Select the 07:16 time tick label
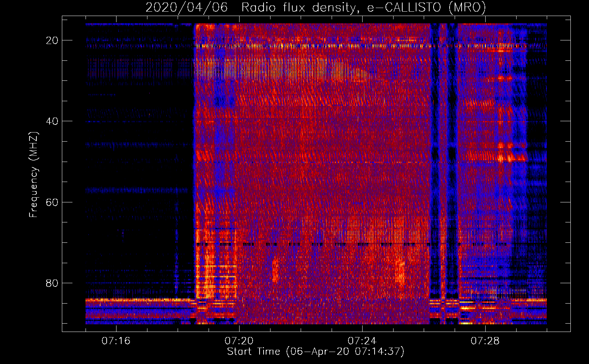This screenshot has width=589, height=364. pos(116,341)
